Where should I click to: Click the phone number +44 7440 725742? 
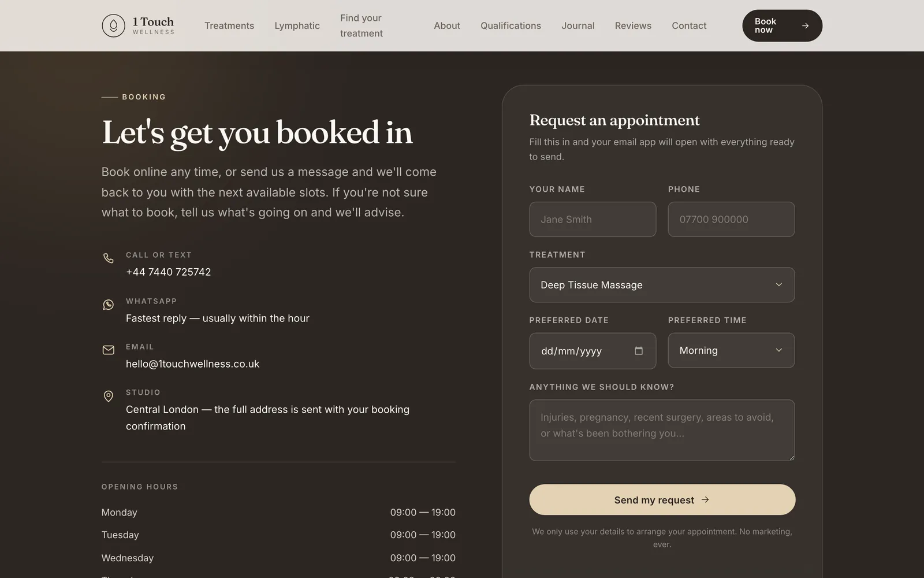click(x=169, y=272)
